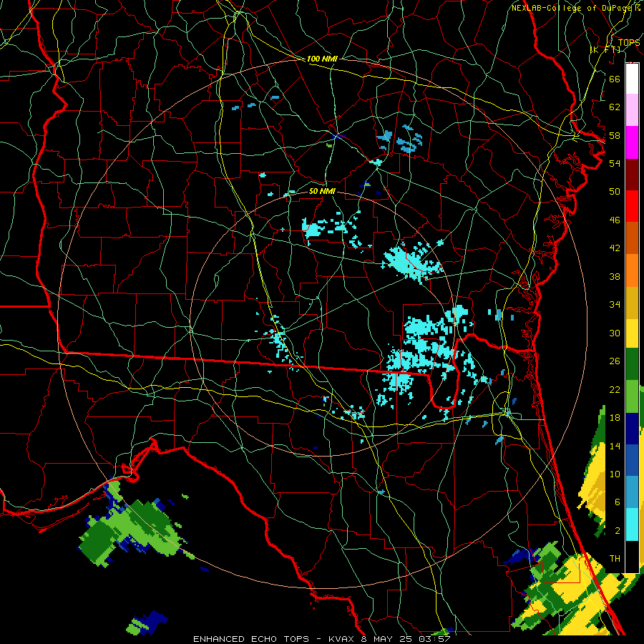The width and height of the screenshot is (644, 644).
Task: Click the legend value "14"
Action: [x=615, y=446]
